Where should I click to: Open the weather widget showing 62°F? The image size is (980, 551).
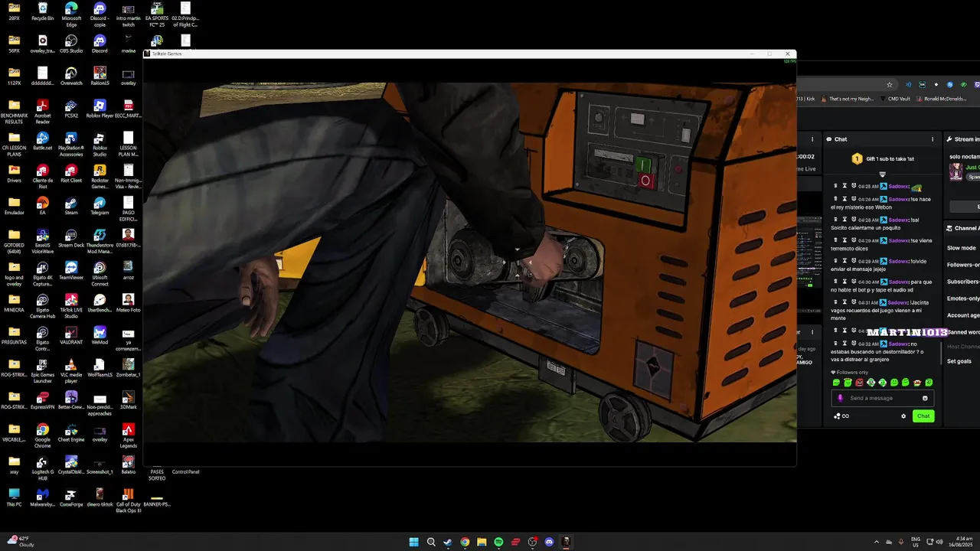[x=21, y=542]
